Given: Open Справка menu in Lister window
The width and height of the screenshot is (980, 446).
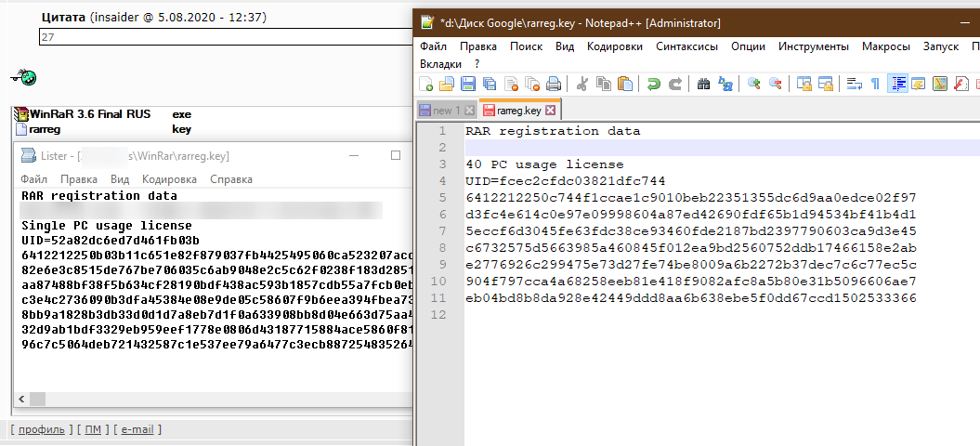Looking at the screenshot, I should pyautogui.click(x=231, y=179).
